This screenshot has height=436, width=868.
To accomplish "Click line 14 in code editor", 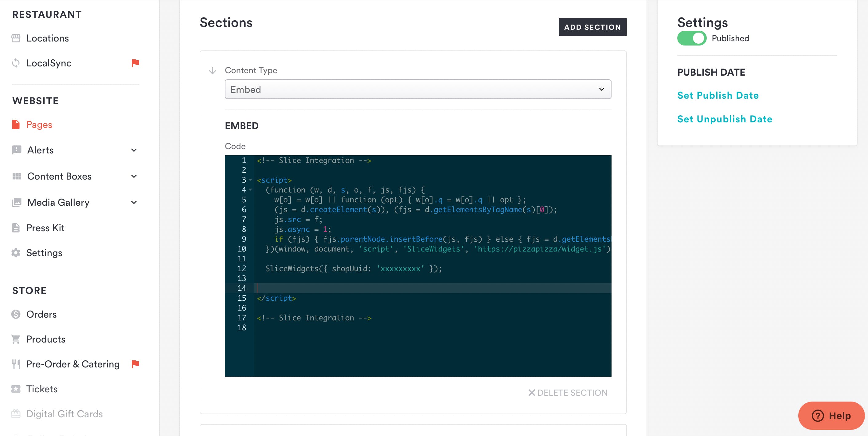I will click(404, 288).
